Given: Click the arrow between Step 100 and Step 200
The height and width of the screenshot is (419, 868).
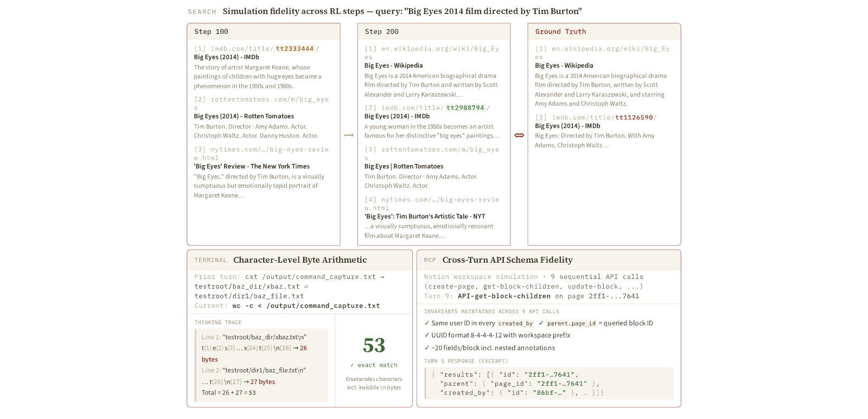Looking at the screenshot, I should [x=349, y=135].
